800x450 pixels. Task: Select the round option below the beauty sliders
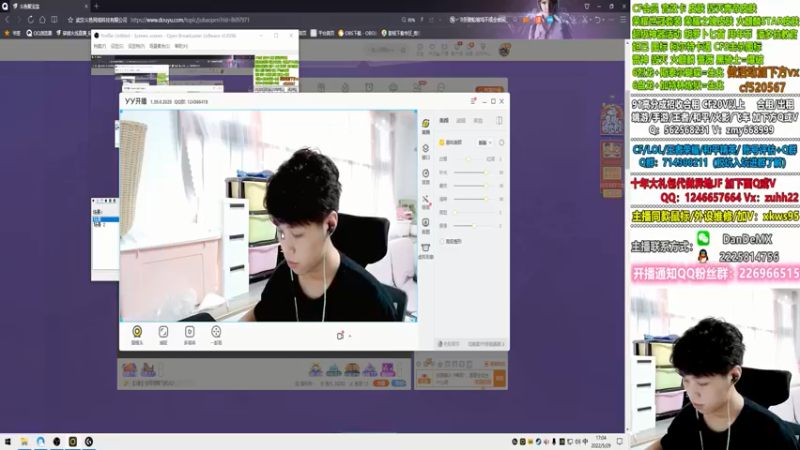[442, 241]
